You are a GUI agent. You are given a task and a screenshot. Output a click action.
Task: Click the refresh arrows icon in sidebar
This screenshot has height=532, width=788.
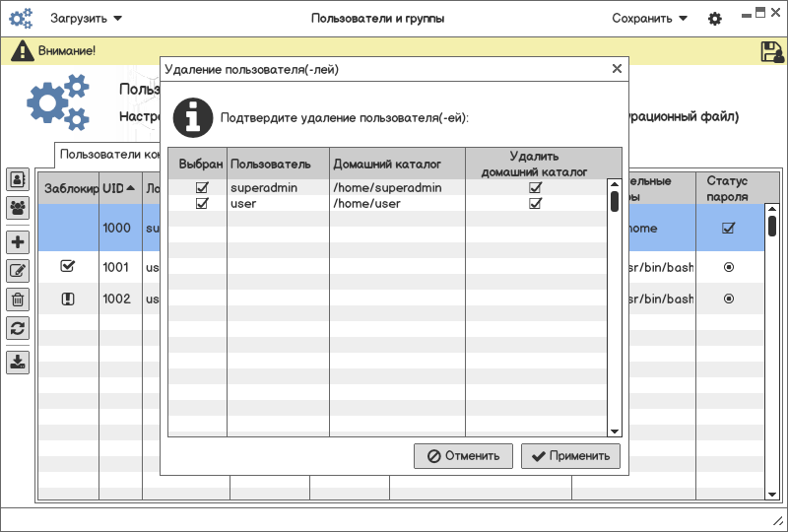(x=18, y=328)
